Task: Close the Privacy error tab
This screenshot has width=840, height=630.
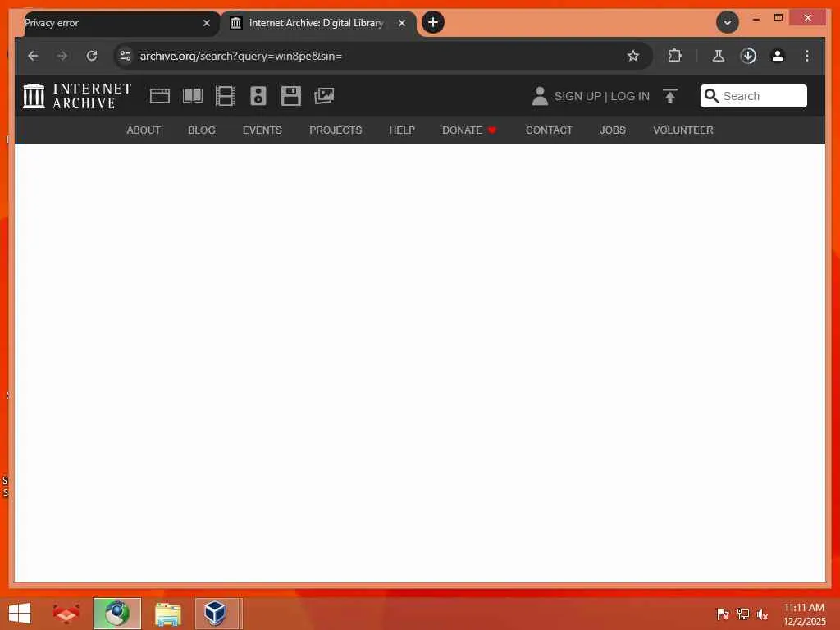Action: [x=206, y=23]
